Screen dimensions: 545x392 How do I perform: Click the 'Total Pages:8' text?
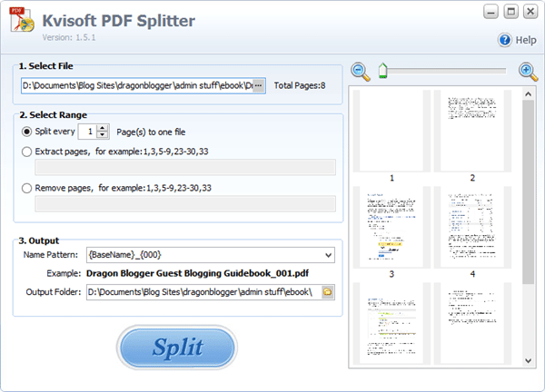coord(300,85)
